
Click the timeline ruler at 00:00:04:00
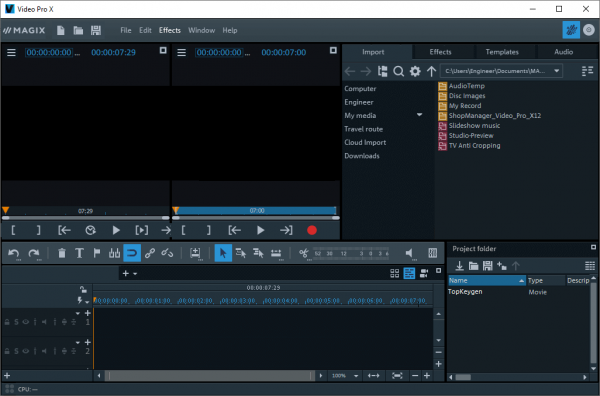click(281, 301)
